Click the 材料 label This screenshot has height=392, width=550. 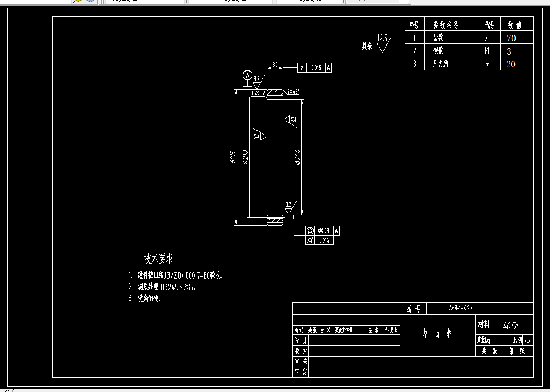[x=484, y=324]
